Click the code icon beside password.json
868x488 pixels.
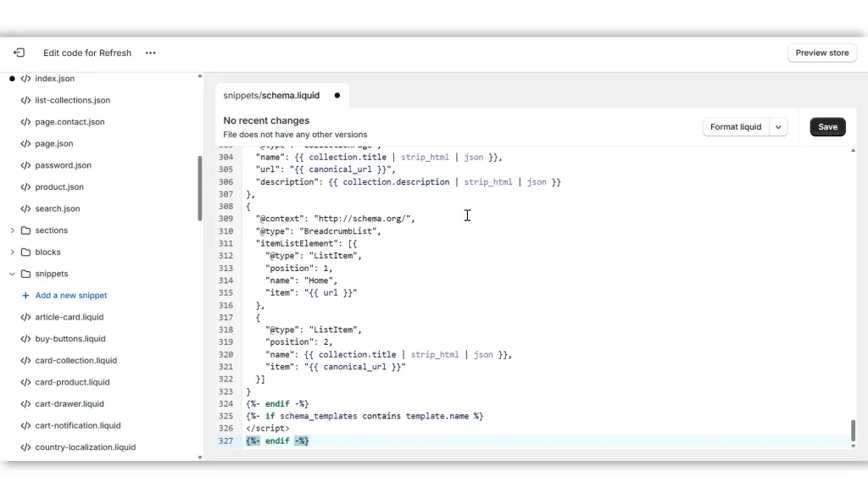pos(25,165)
